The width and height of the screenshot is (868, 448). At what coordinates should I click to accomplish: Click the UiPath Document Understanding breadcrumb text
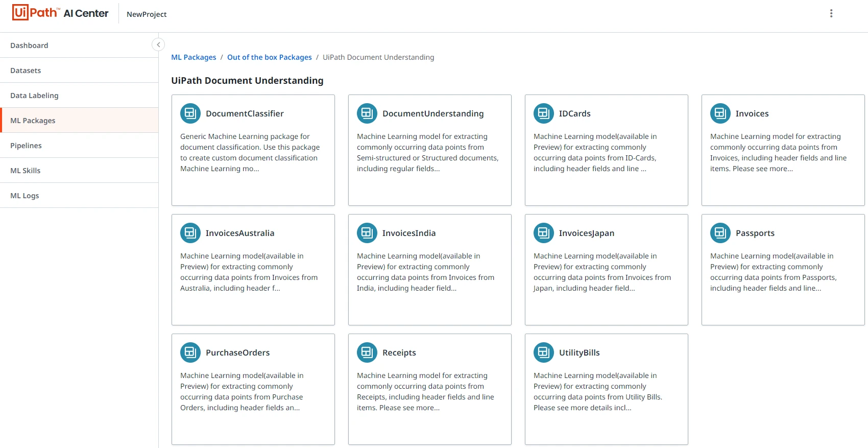coord(378,57)
